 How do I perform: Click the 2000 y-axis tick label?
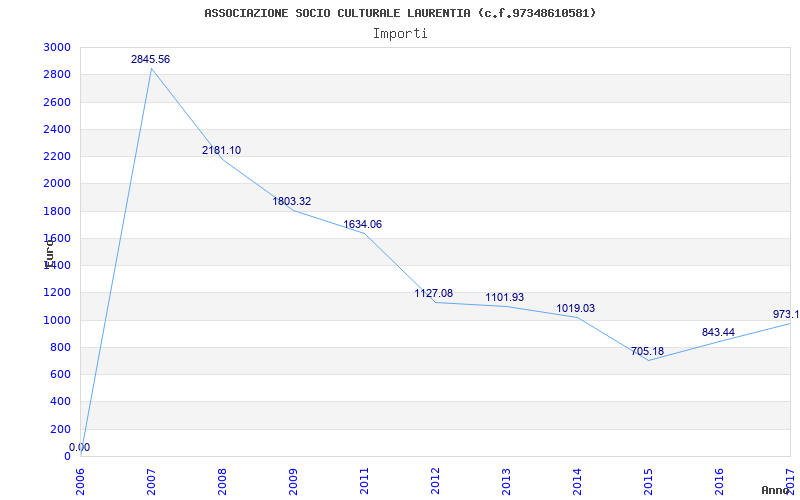coord(57,184)
